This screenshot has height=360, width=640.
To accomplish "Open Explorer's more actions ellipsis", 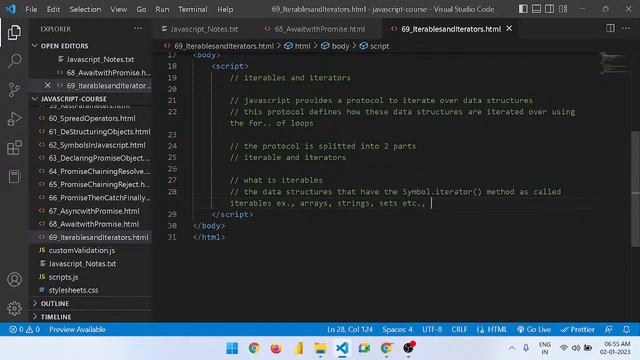I will tap(138, 29).
